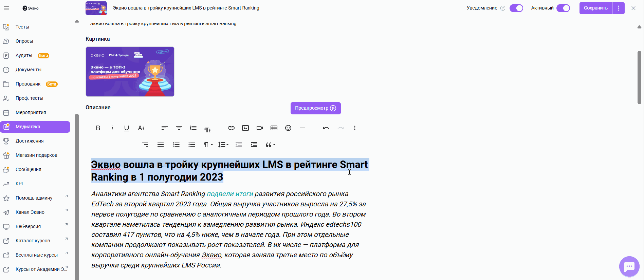Insert an image into the description

coord(245,128)
